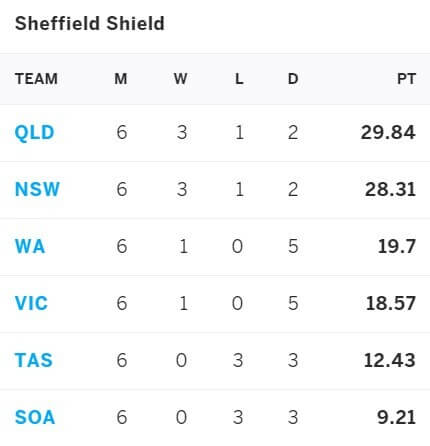Viewport: 430px width, 446px height.
Task: Select TAS points value 12.43
Action: pyautogui.click(x=390, y=360)
